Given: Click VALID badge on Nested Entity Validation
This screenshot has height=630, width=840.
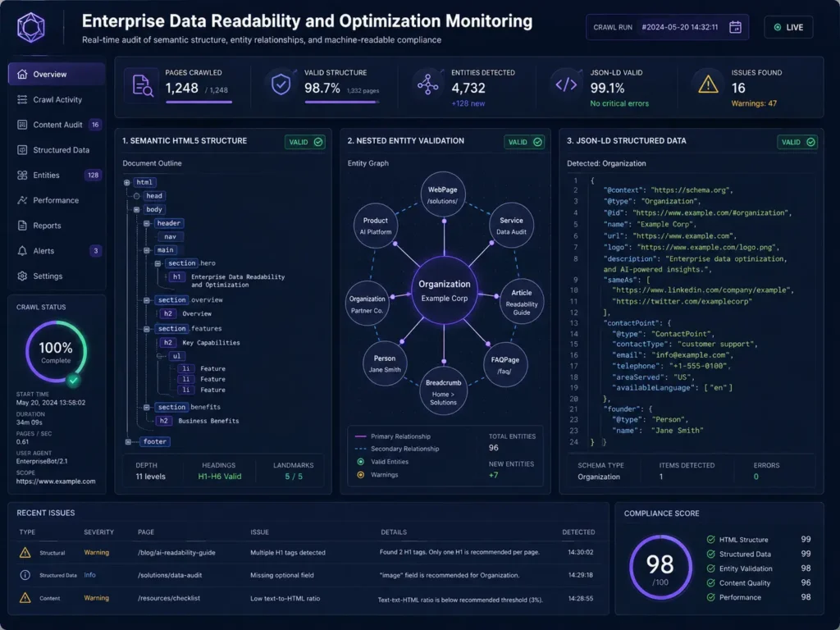Looking at the screenshot, I should point(524,142).
